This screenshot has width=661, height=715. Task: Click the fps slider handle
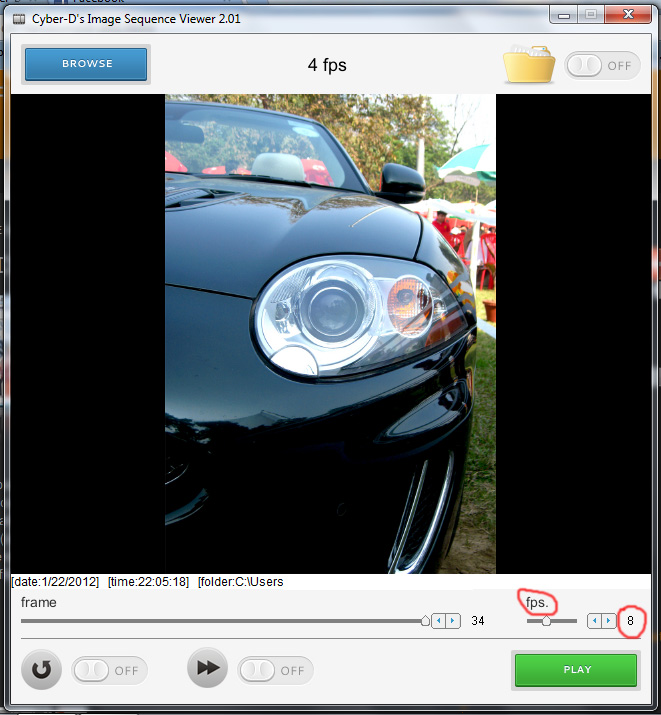pos(546,621)
